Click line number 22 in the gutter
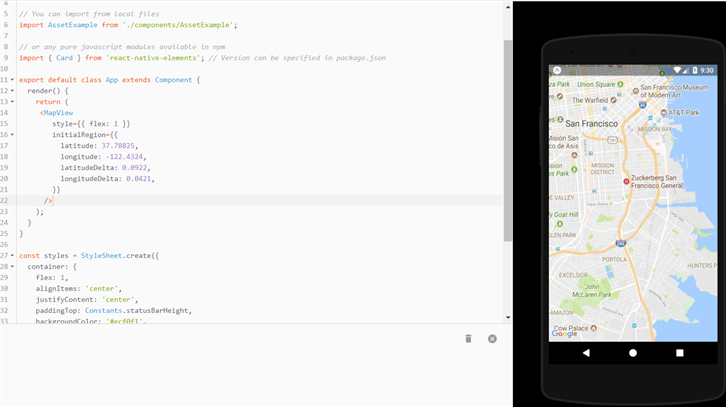The width and height of the screenshot is (726, 407). 5,200
